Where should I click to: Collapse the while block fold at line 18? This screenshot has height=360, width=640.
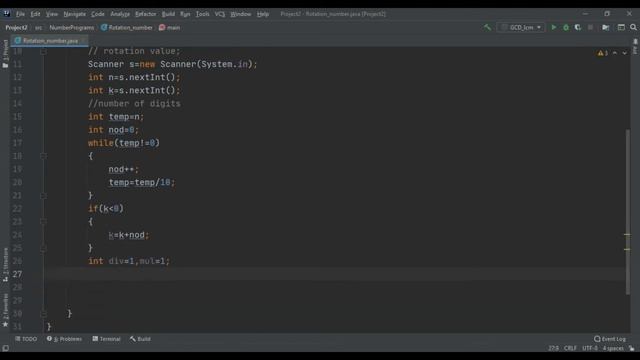pyautogui.click(x=43, y=156)
